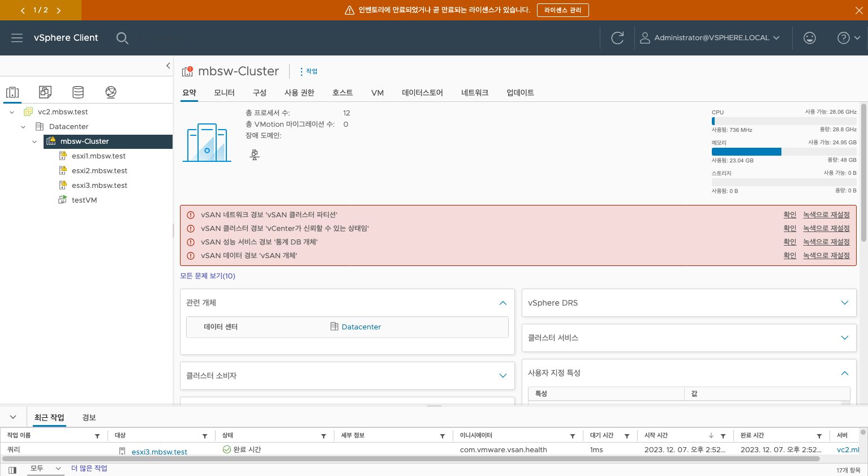This screenshot has height=476, width=868.
Task: Collapse the 사용자 지정 특성 panel
Action: point(845,373)
